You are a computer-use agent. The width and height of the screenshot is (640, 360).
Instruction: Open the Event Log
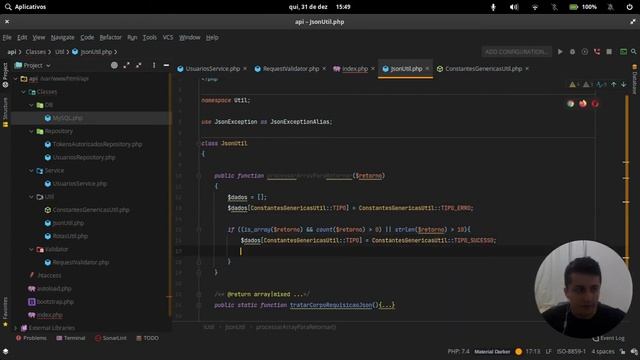tap(609, 338)
